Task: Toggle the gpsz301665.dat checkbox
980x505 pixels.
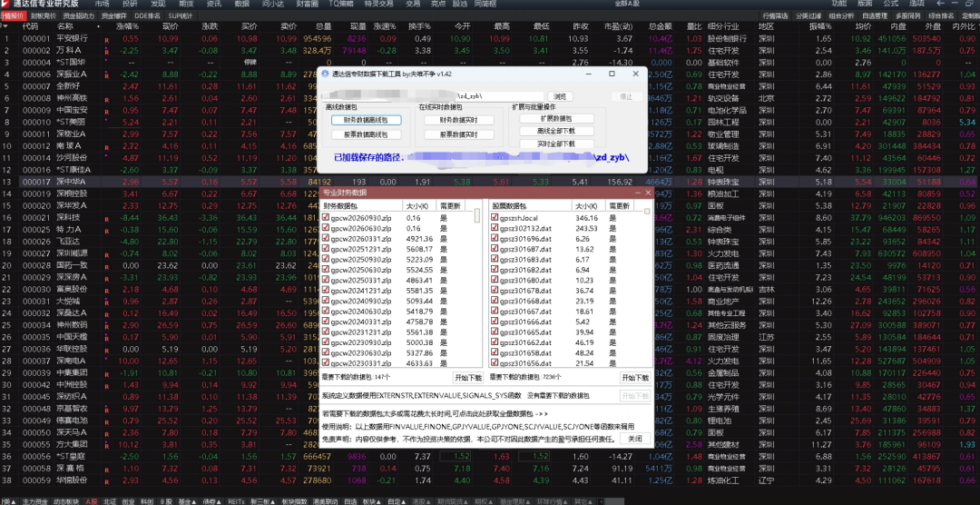Action: click(495, 332)
